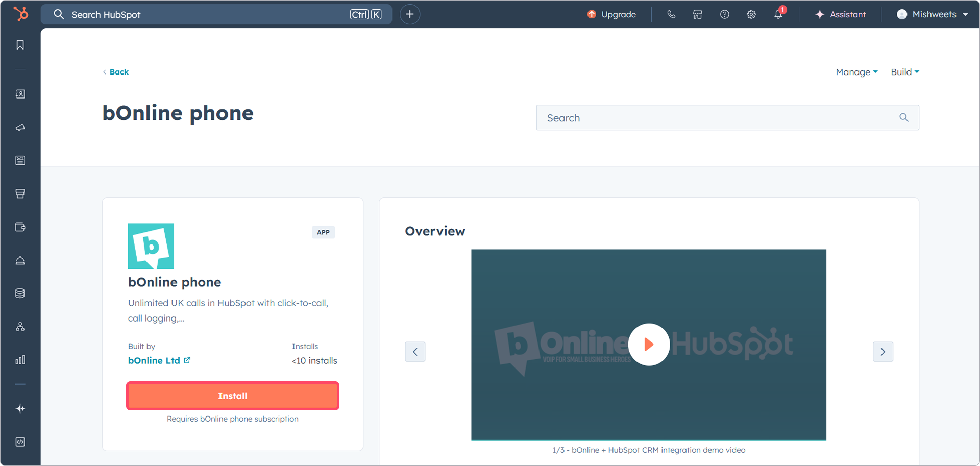Open the Bookmarks sidebar icon
This screenshot has width=980, height=466.
click(20, 45)
